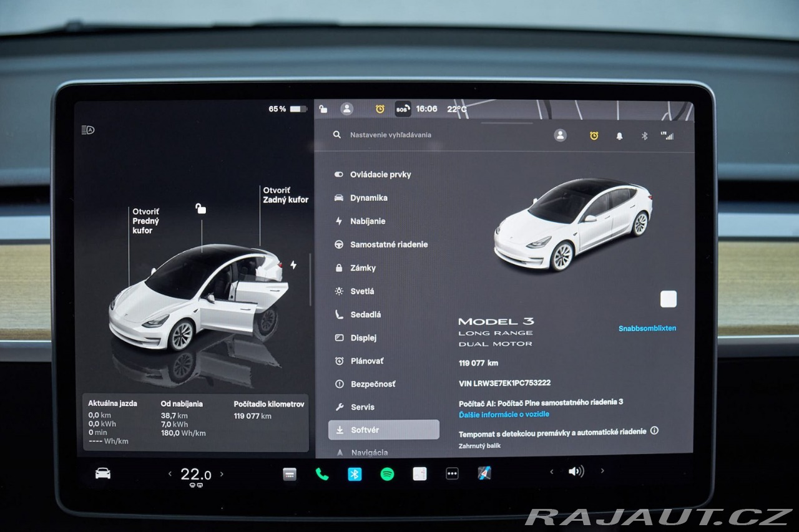
Task: Tap the auto headlights icon above the car
Action: [x=88, y=130]
